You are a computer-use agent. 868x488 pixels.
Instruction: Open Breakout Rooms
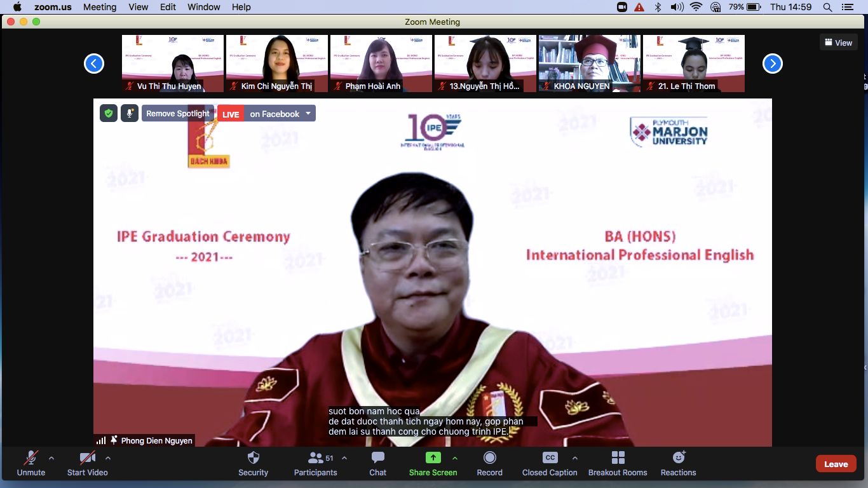click(x=617, y=463)
